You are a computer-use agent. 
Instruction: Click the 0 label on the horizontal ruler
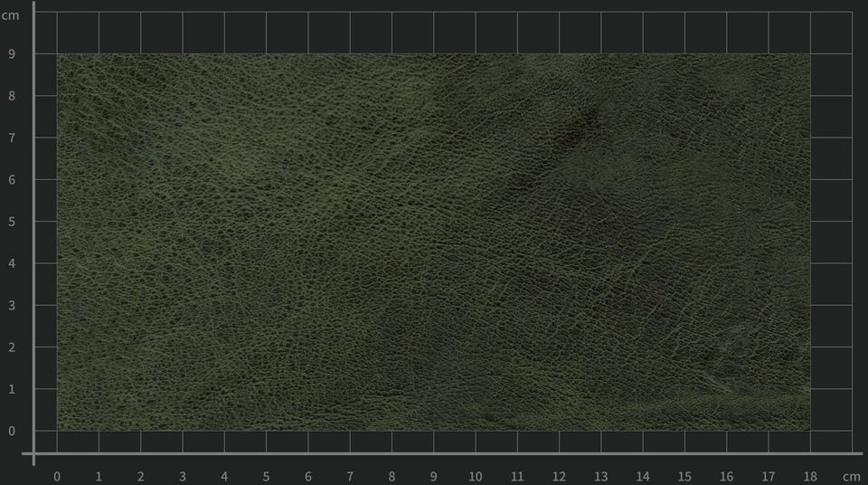click(57, 477)
